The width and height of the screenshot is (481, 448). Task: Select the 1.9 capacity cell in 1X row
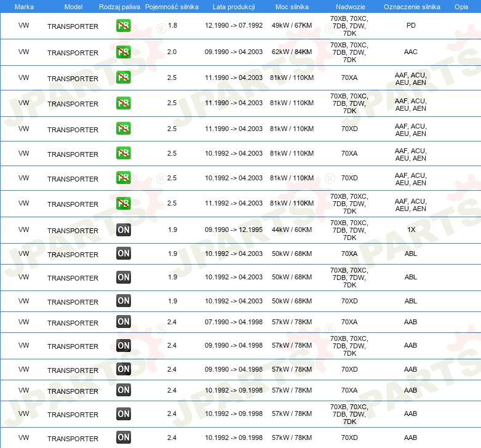pos(172,230)
